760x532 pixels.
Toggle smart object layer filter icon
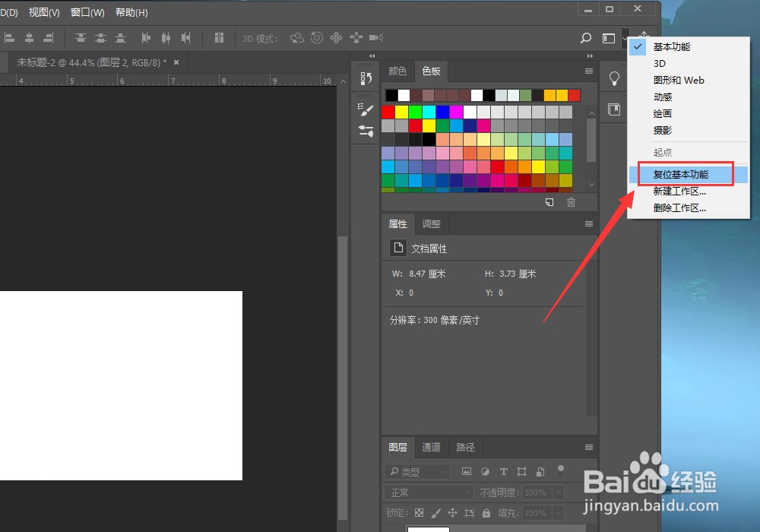coord(540,471)
